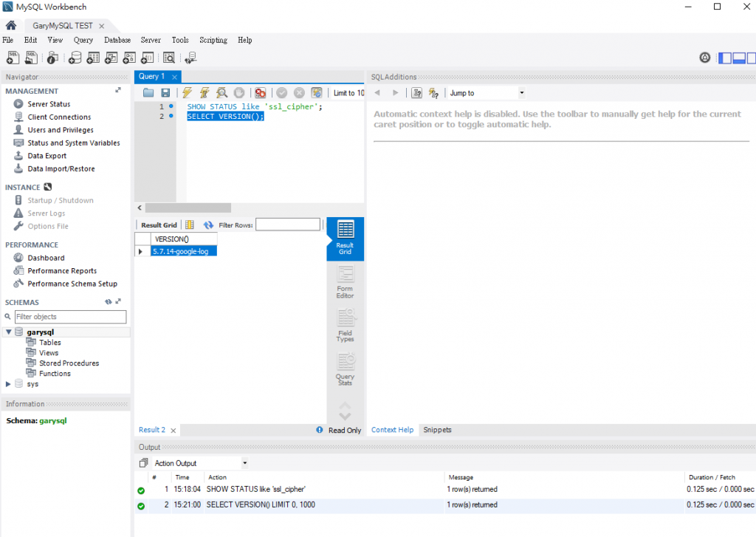Toggle the right SQL Additions panel visibility
This screenshot has width=756, height=537.
(751, 58)
